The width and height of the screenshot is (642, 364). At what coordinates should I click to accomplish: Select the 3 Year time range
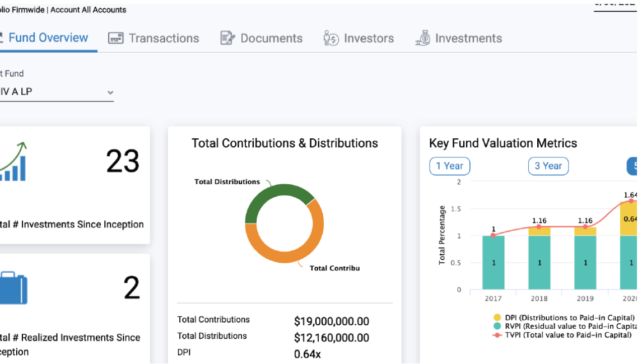tap(548, 166)
